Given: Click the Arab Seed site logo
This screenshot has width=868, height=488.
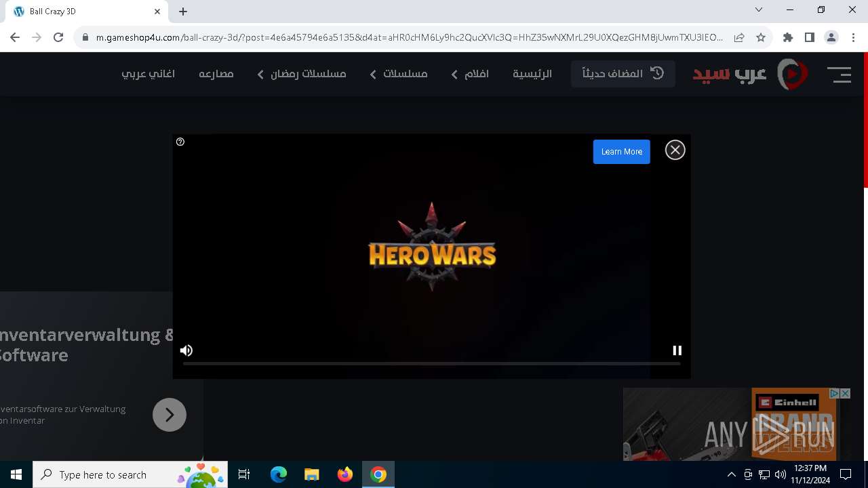Looking at the screenshot, I should click(x=751, y=74).
